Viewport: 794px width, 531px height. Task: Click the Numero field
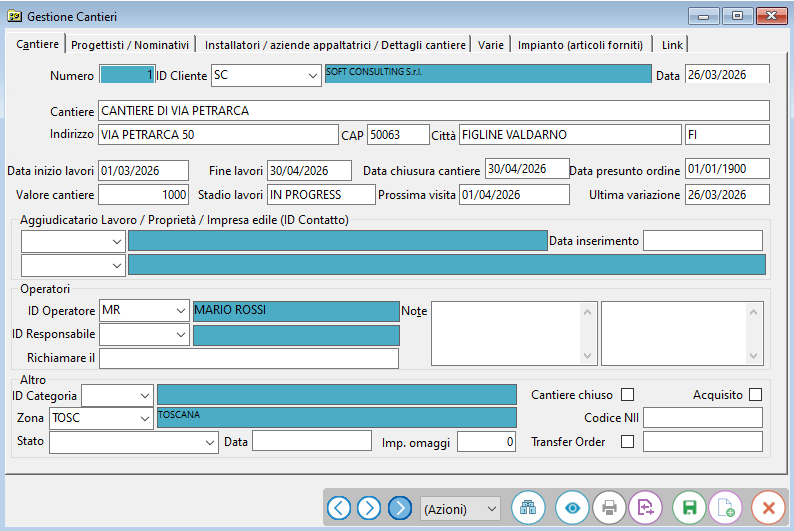tap(127, 75)
